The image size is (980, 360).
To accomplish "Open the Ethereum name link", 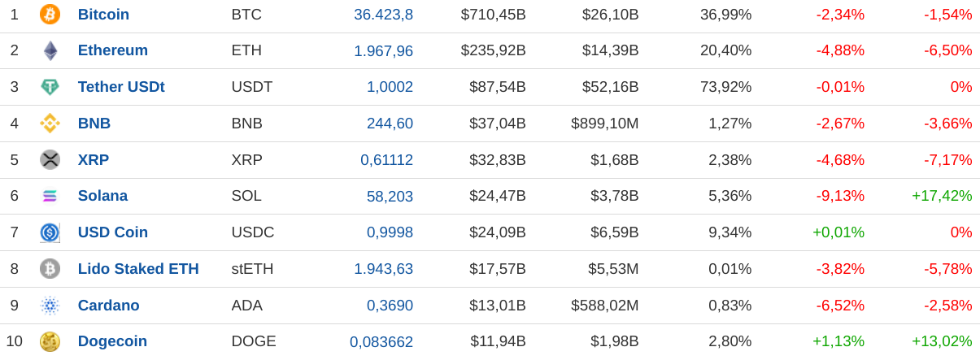I will click(113, 50).
